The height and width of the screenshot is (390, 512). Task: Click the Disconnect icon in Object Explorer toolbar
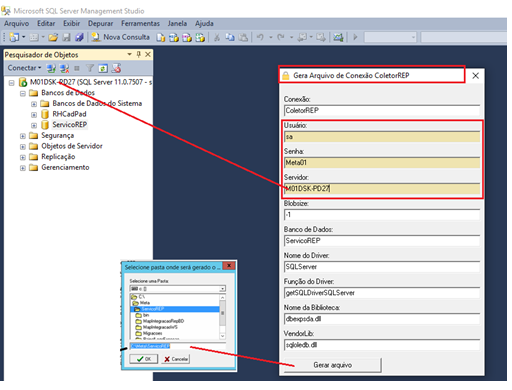point(64,68)
